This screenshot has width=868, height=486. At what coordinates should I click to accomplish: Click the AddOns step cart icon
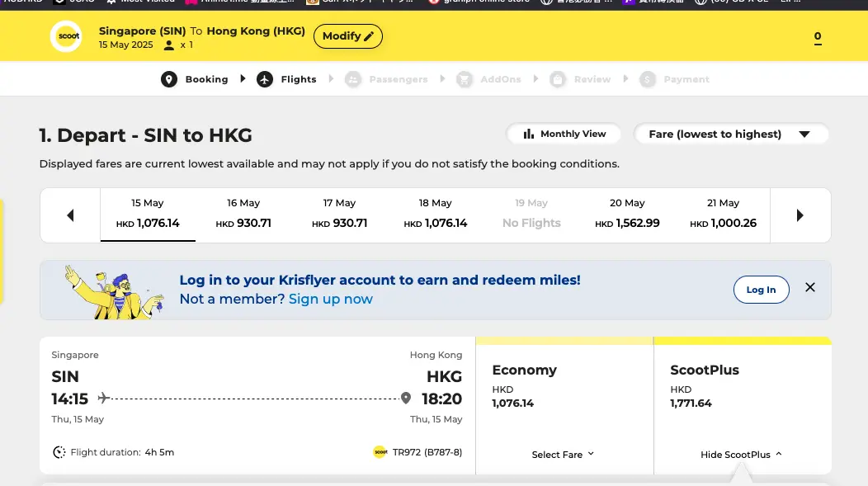[x=465, y=79]
